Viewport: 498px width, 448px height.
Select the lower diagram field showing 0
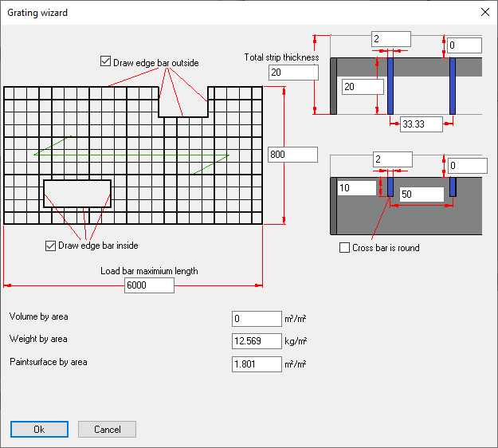[465, 166]
